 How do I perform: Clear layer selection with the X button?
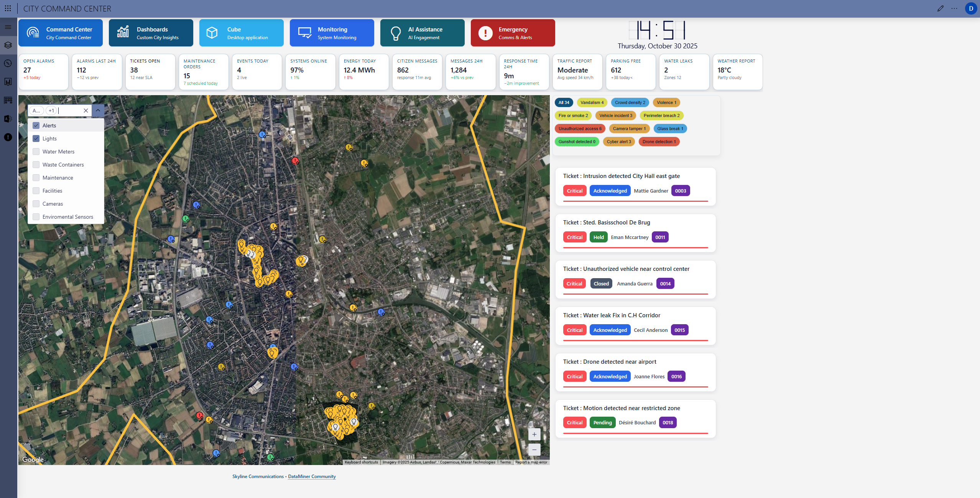[86, 110]
